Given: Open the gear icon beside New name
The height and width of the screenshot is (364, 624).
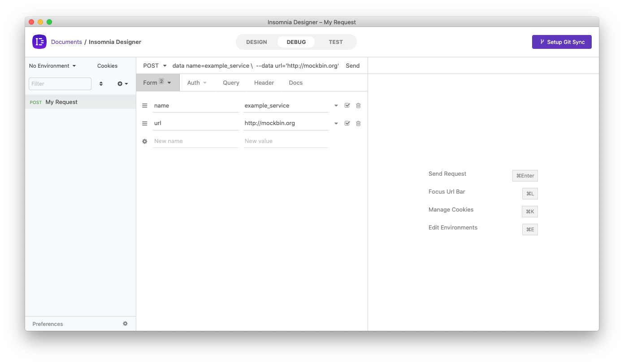Looking at the screenshot, I should pyautogui.click(x=145, y=141).
